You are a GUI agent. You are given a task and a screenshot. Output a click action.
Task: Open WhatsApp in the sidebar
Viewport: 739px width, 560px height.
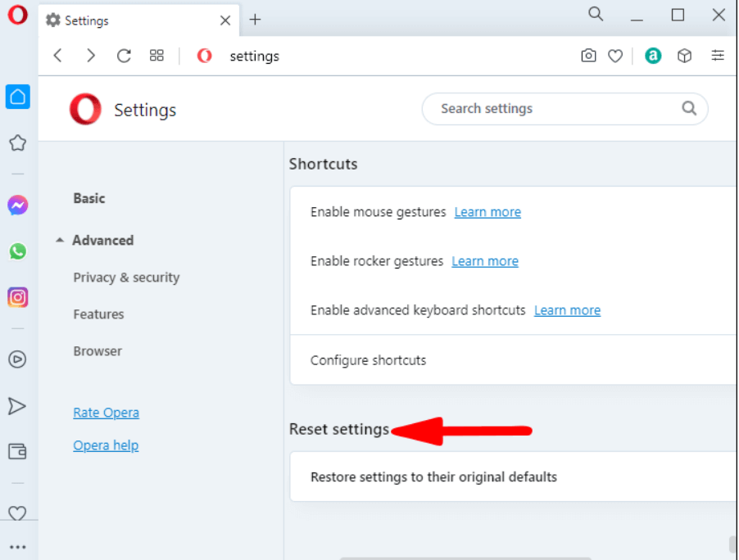click(x=18, y=251)
